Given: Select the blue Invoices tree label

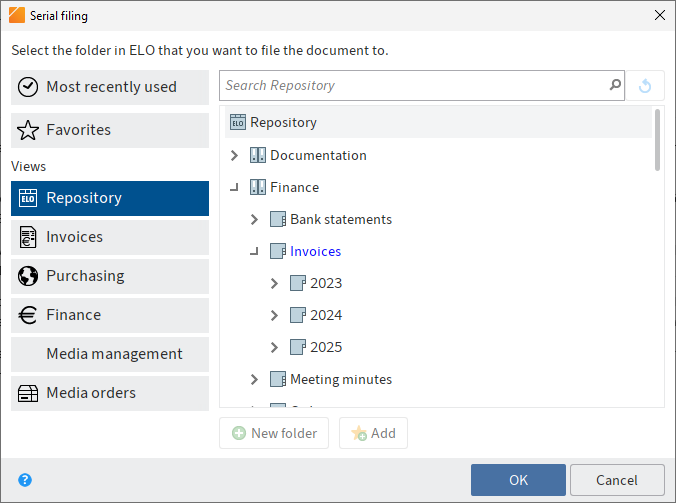Looking at the screenshot, I should click(316, 251).
